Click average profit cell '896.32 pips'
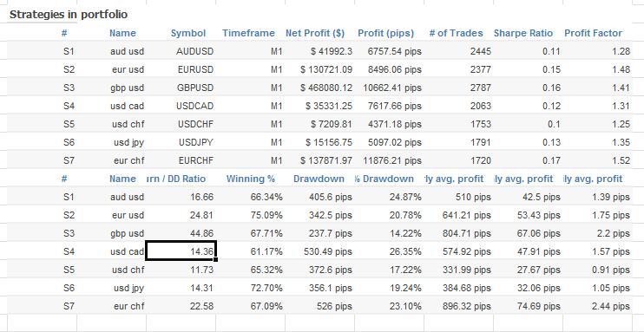Viewport: 644px width, 332px height. click(x=467, y=306)
